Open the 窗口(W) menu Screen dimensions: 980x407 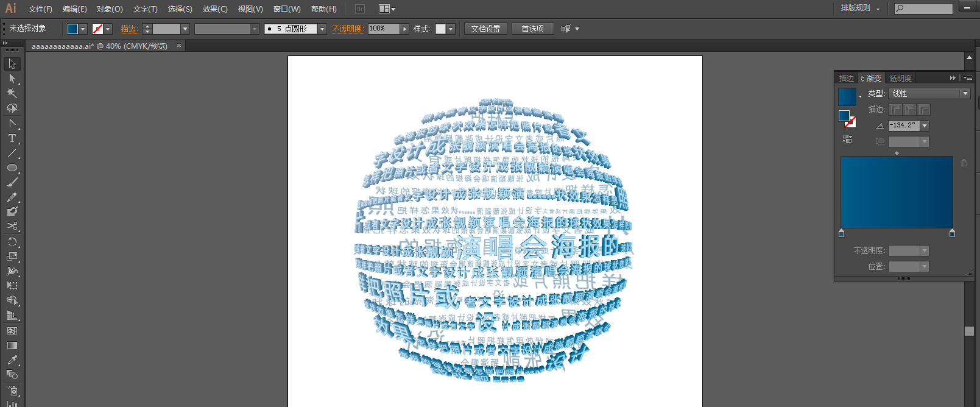click(287, 9)
